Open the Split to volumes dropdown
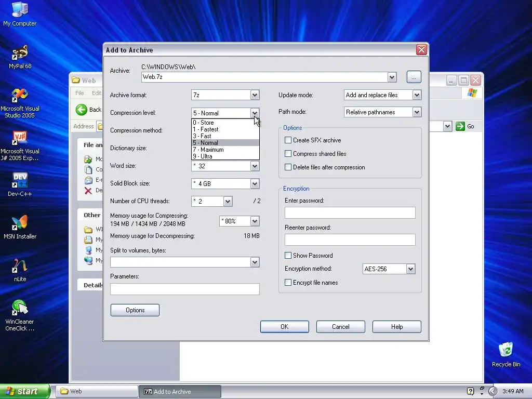Viewport: 532px width, 399px height. [x=255, y=262]
